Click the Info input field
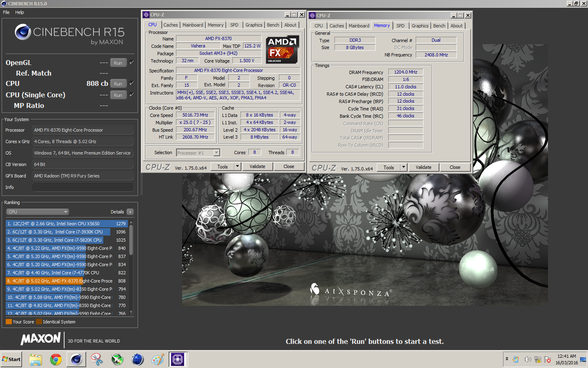The image size is (588, 368). point(83,187)
